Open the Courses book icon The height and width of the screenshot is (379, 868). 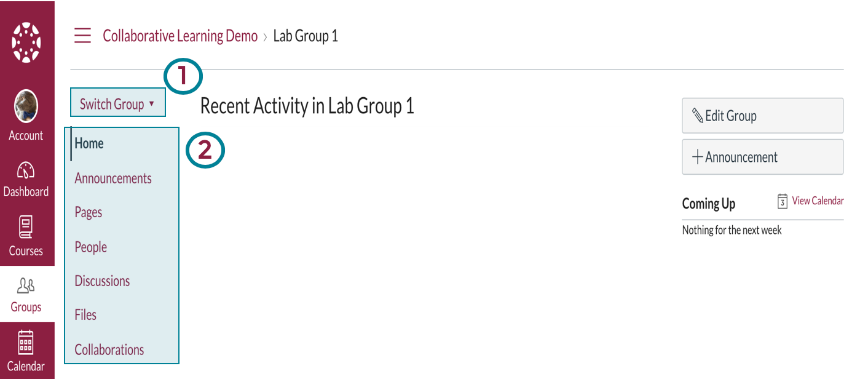click(x=26, y=228)
